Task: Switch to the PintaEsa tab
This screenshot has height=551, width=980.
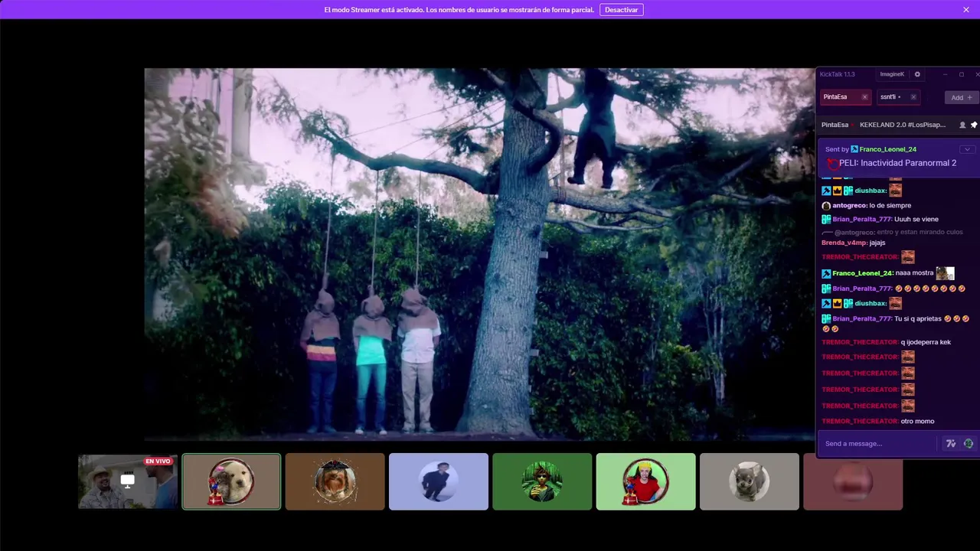Action: 846,97
